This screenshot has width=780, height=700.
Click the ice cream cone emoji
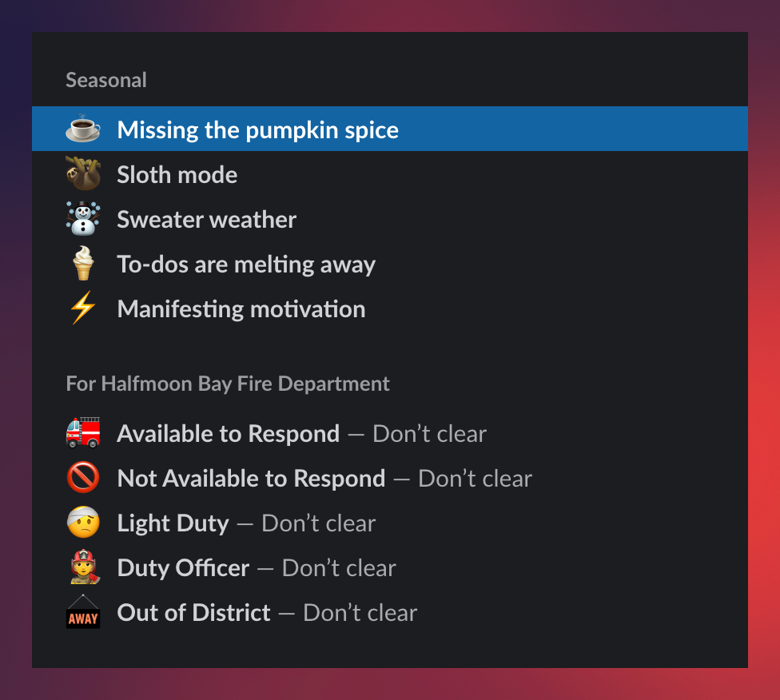[x=83, y=264]
